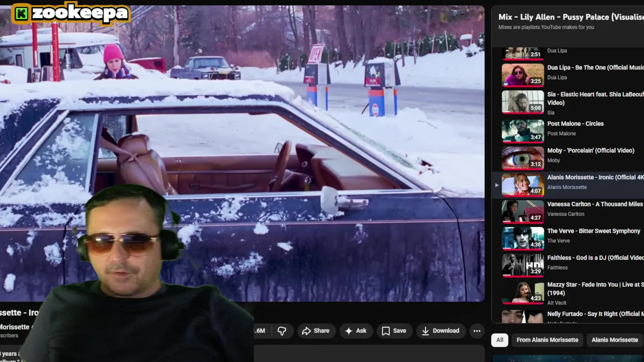Open the Dua Lipa Be The One thumbnail
Screen dimensions: 644x362
coord(523,75)
